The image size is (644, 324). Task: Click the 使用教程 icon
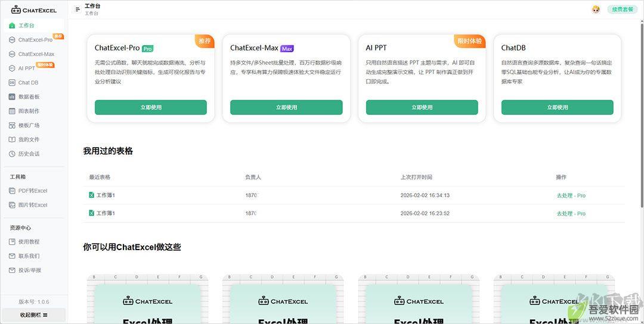pyautogui.click(x=12, y=242)
